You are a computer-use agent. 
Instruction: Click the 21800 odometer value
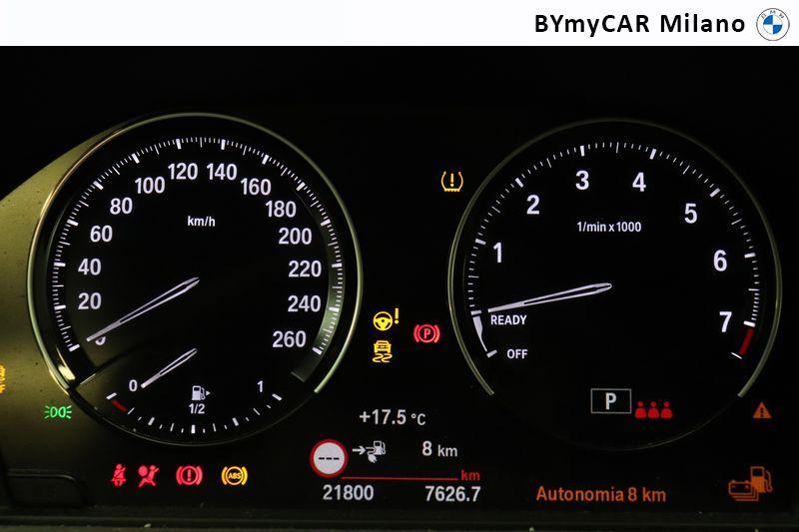point(348,493)
